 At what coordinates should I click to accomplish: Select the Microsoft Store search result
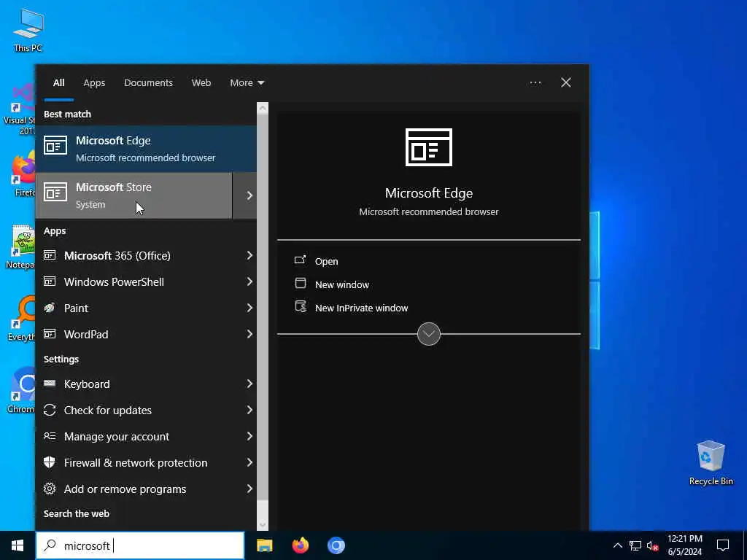click(x=134, y=195)
